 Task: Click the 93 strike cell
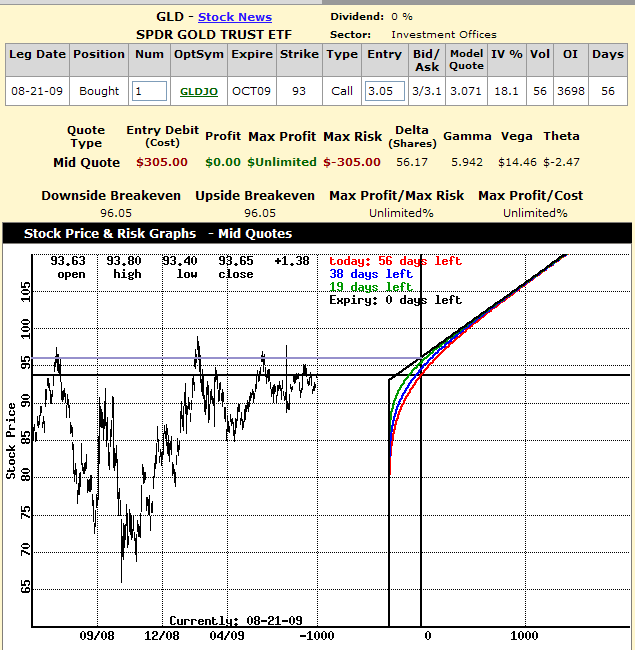pos(299,91)
